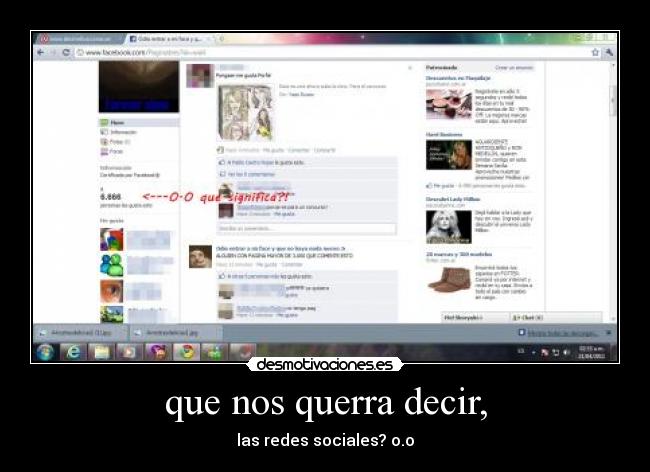The width and height of the screenshot is (650, 472).
Task: Open the Chat bar at the bottom
Action: (555, 317)
